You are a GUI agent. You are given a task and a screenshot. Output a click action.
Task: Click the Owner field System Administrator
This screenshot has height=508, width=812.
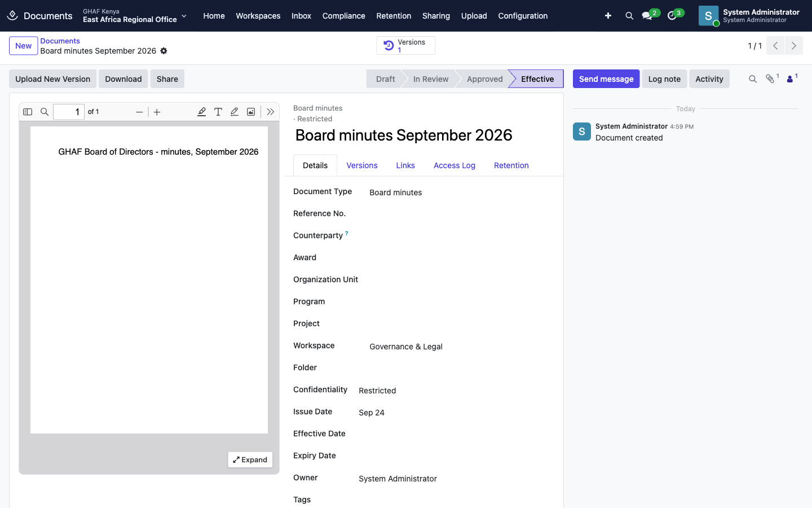pyautogui.click(x=398, y=479)
